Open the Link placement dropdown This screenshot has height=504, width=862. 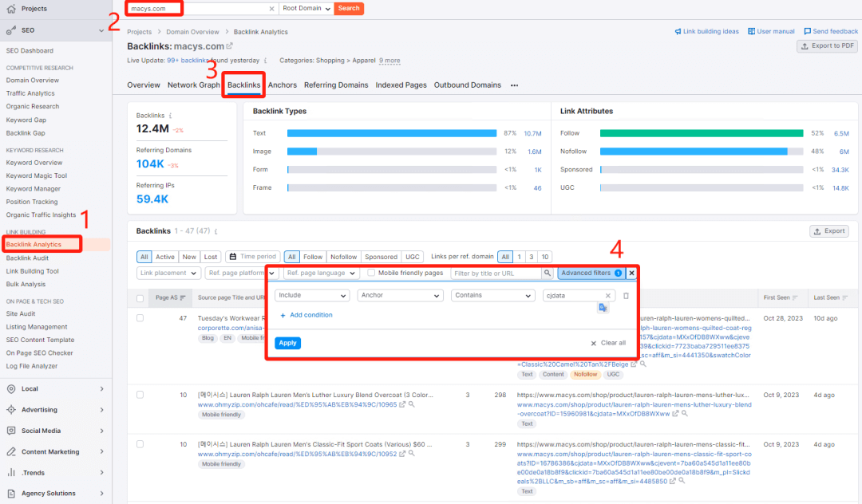(x=168, y=273)
